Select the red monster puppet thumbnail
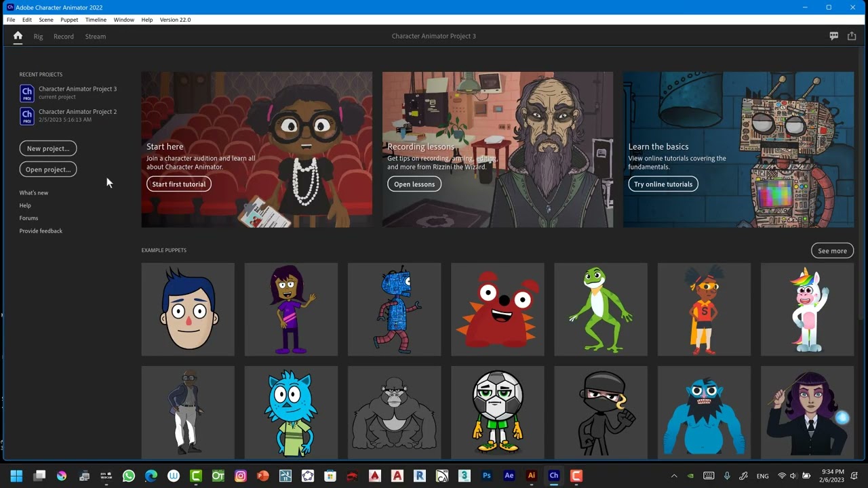The height and width of the screenshot is (488, 868). [x=498, y=309]
